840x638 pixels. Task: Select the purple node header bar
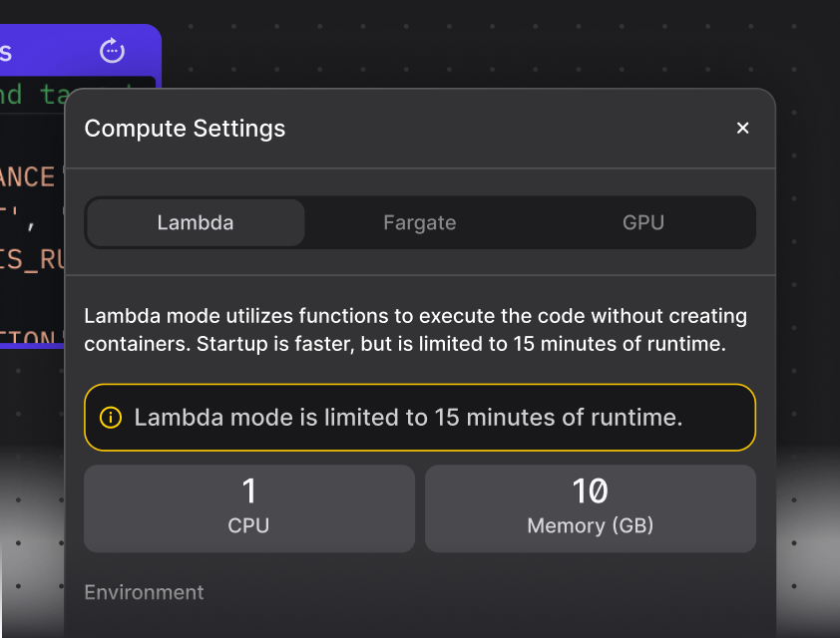pos(81,51)
